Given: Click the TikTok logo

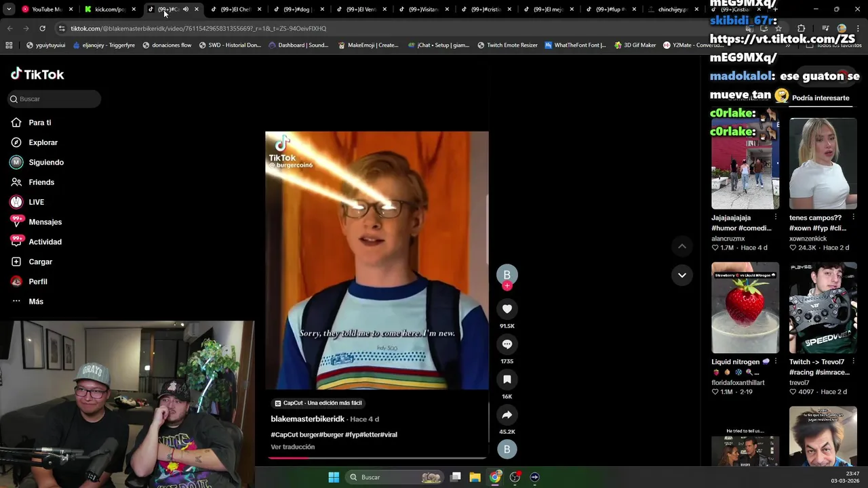Looking at the screenshot, I should pyautogui.click(x=37, y=74).
